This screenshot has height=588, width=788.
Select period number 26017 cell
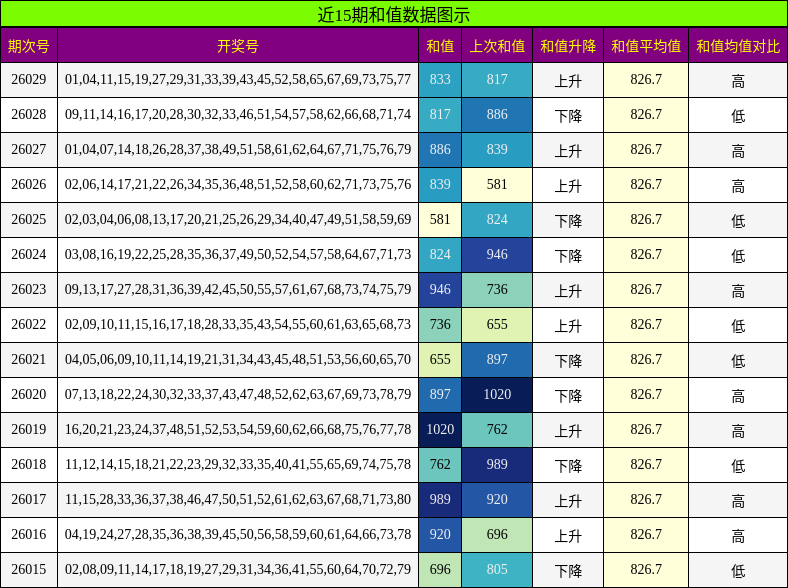(29, 500)
